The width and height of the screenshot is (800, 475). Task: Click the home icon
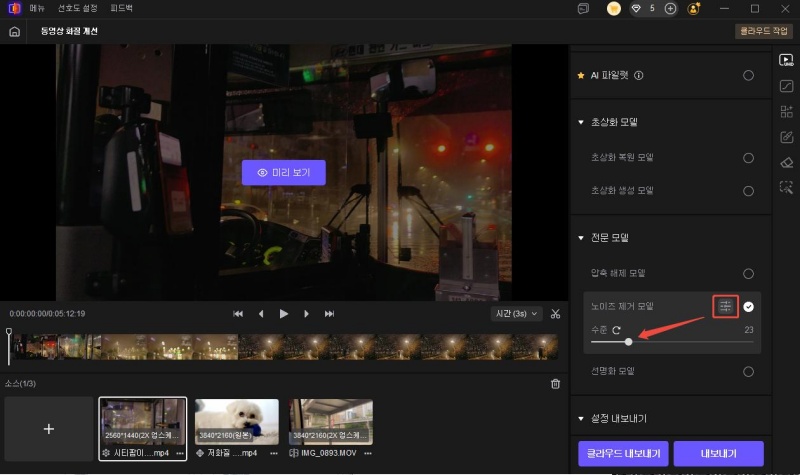14,31
